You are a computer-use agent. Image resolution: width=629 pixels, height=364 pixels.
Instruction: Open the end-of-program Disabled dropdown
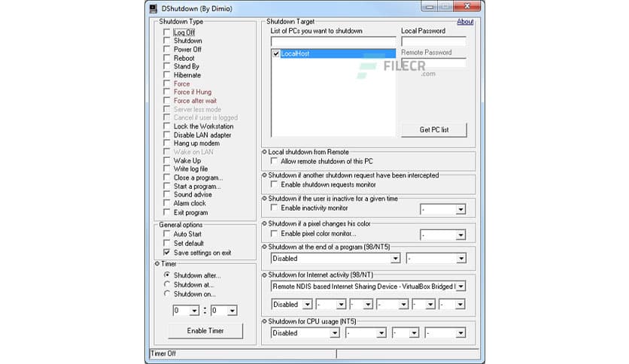pyautogui.click(x=395, y=259)
